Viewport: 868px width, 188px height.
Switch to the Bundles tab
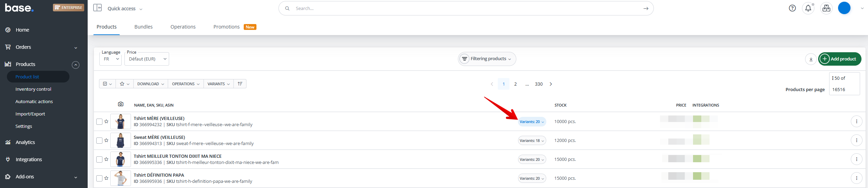(143, 27)
